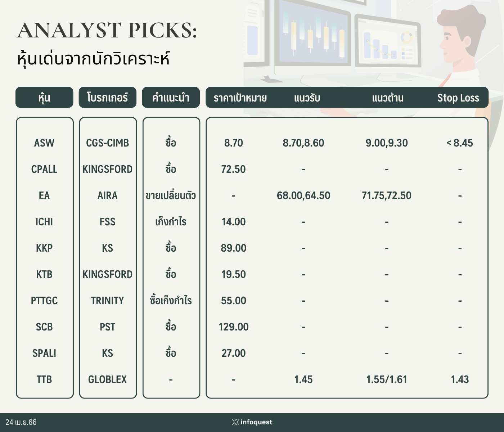Image resolution: width=504 pixels, height=432 pixels.
Task: Click the CPALL ticker
Action: pyautogui.click(x=44, y=169)
